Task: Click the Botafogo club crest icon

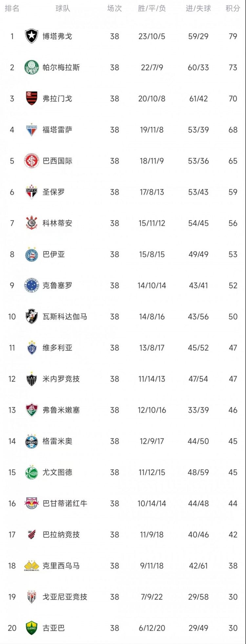Action: [31, 36]
